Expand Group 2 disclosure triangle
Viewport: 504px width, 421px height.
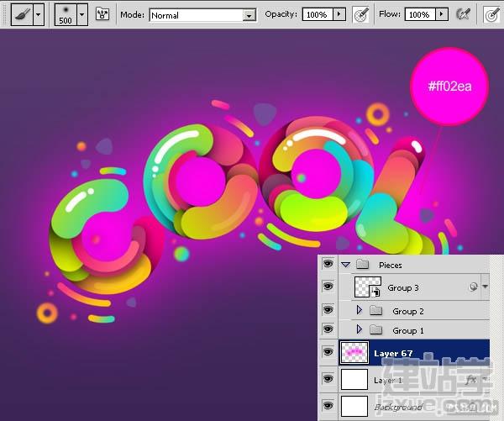[x=360, y=310]
